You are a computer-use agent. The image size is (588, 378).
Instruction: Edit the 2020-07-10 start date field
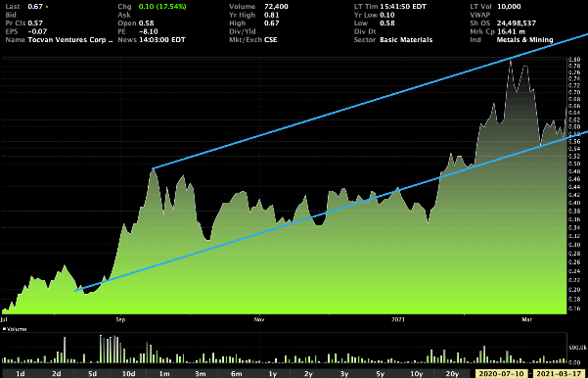(x=502, y=374)
